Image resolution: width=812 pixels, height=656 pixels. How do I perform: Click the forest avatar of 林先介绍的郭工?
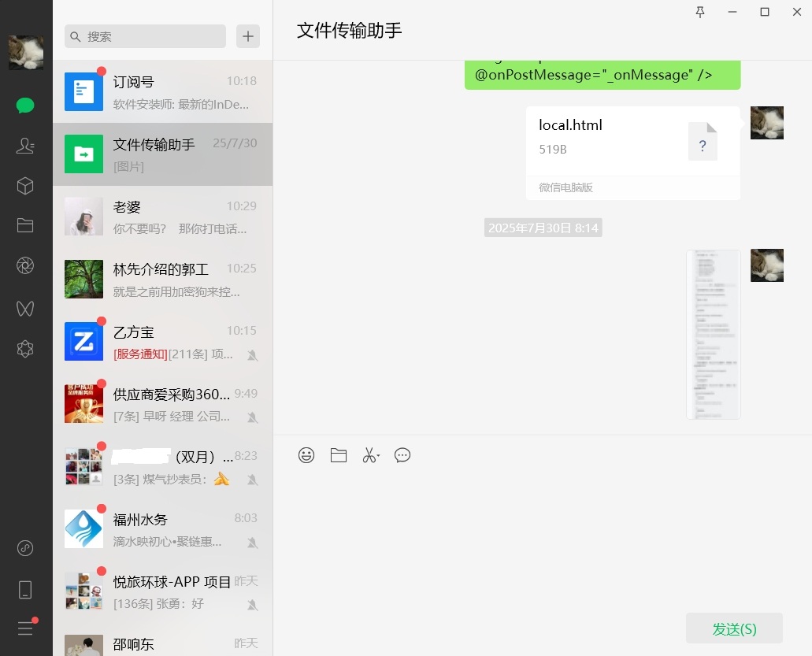84,279
